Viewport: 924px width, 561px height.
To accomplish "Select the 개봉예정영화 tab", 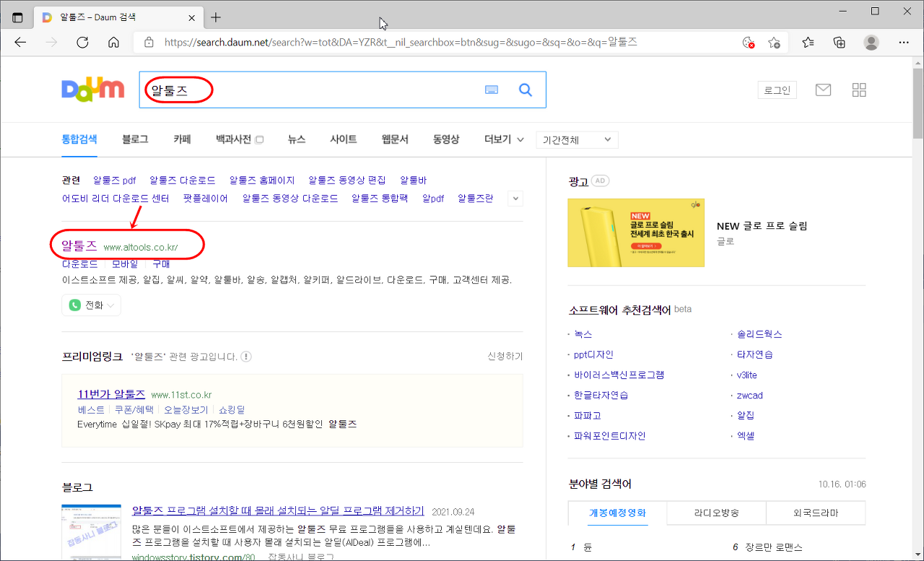I will tap(618, 513).
